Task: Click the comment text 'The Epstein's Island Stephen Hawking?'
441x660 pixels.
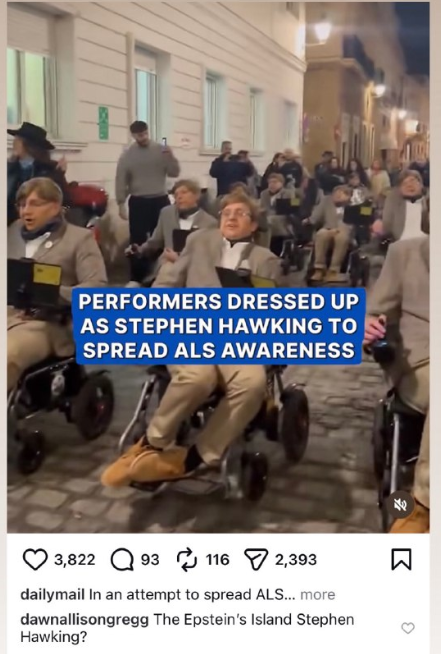Action: click(187, 628)
